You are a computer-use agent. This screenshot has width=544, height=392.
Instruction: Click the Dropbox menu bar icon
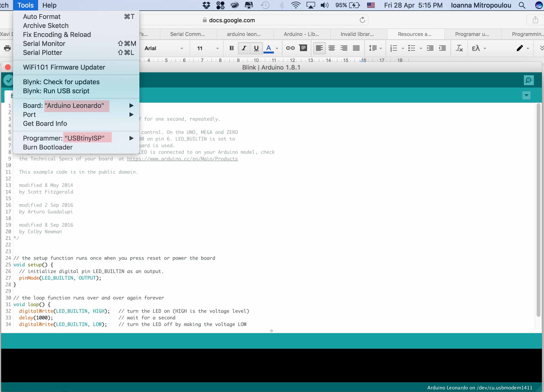[x=206, y=5]
